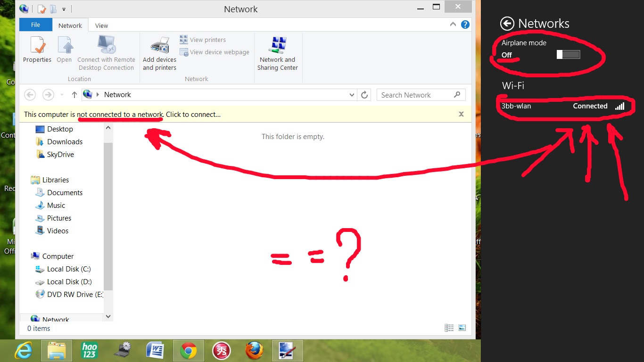
Task: Click the Up one level arrow
Action: 74,95
